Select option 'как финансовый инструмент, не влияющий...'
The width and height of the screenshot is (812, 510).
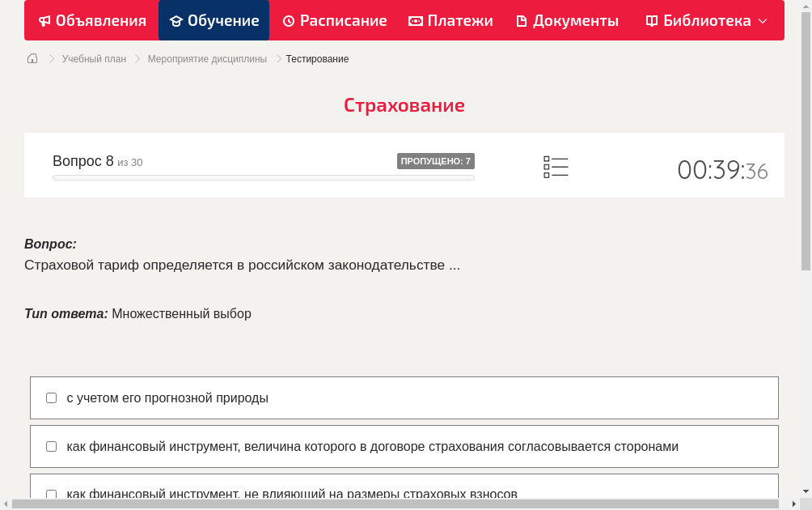click(x=51, y=494)
